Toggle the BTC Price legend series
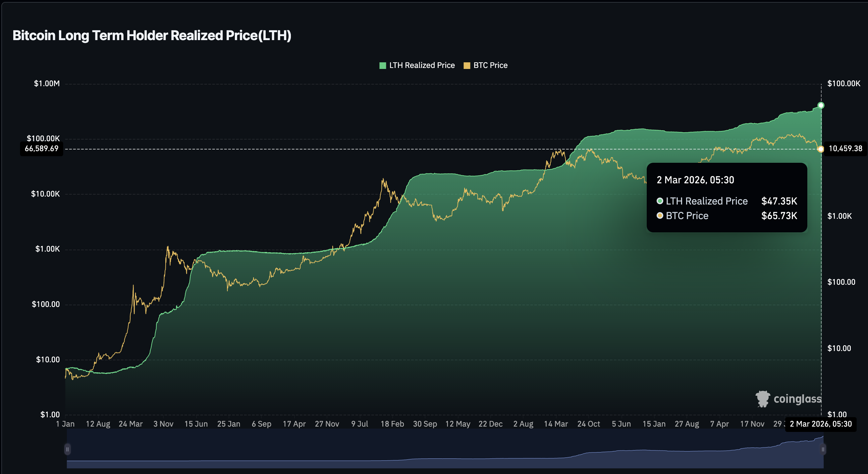868x474 pixels. pyautogui.click(x=490, y=65)
